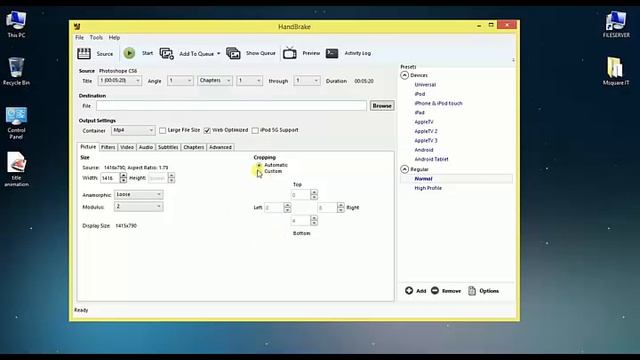Open the Angle dropdown
The image size is (640, 360).
click(180, 81)
